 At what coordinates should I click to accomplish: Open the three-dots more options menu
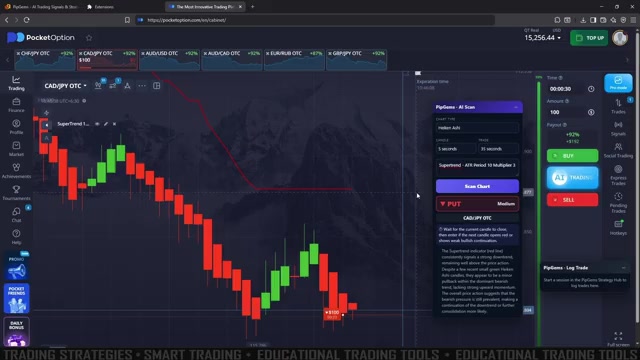[x=142, y=86]
